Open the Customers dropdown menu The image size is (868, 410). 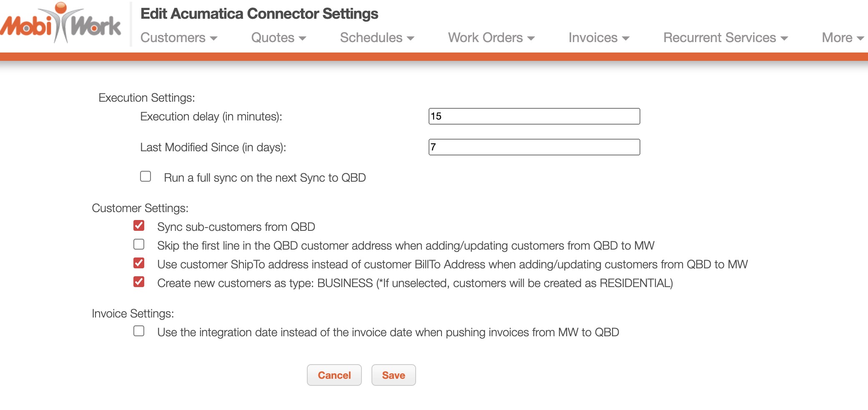pos(178,38)
